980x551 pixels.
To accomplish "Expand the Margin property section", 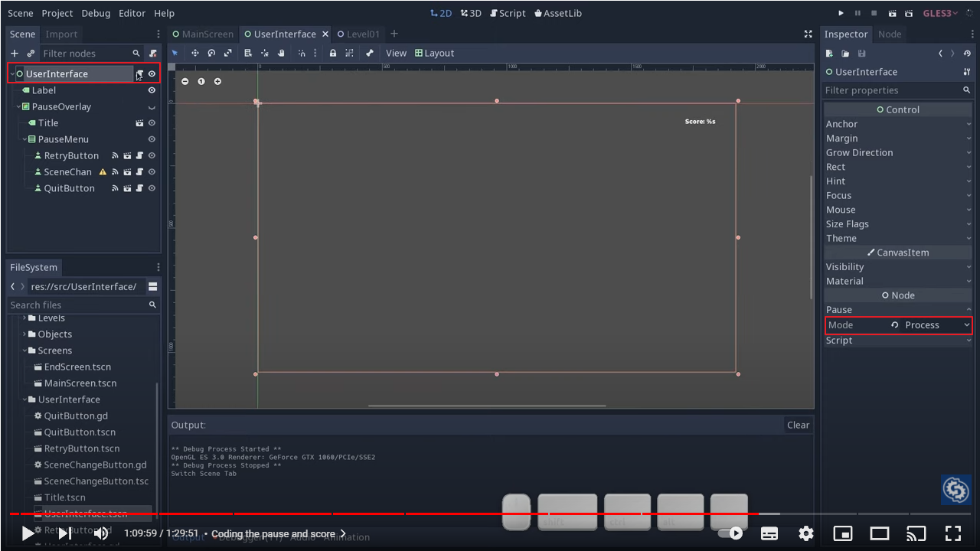I will coord(898,139).
